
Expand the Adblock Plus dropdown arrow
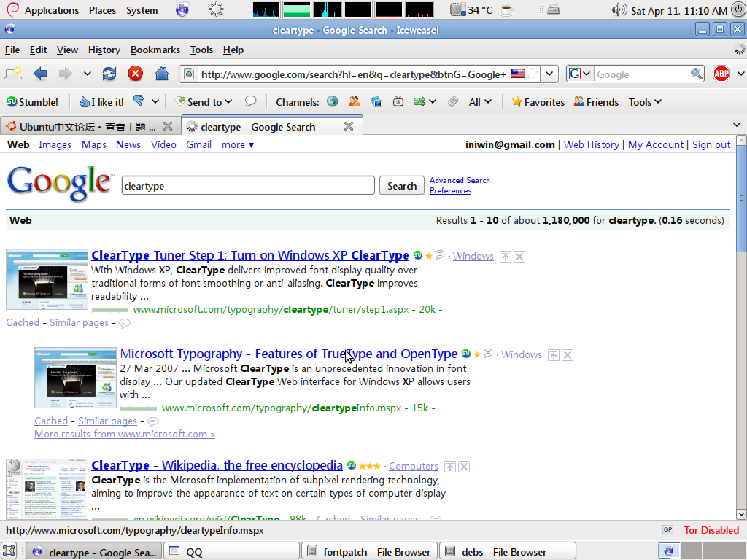(x=740, y=74)
